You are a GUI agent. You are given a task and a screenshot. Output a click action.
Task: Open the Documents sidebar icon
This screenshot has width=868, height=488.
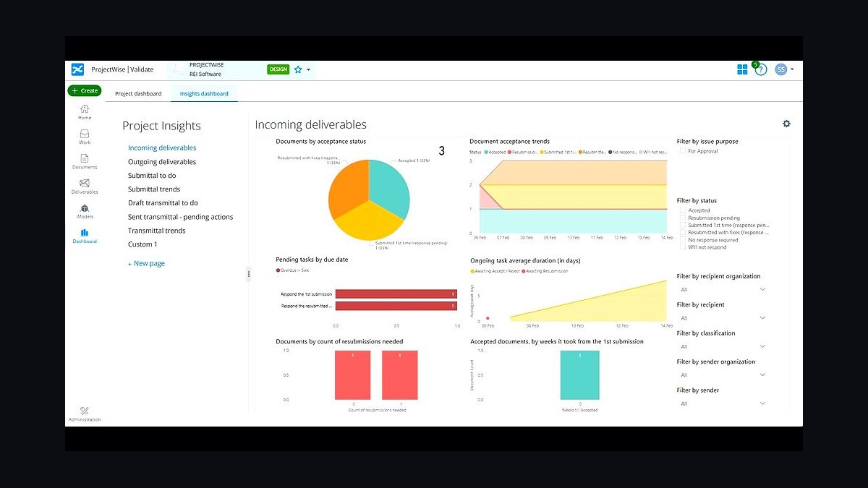pos(85,161)
